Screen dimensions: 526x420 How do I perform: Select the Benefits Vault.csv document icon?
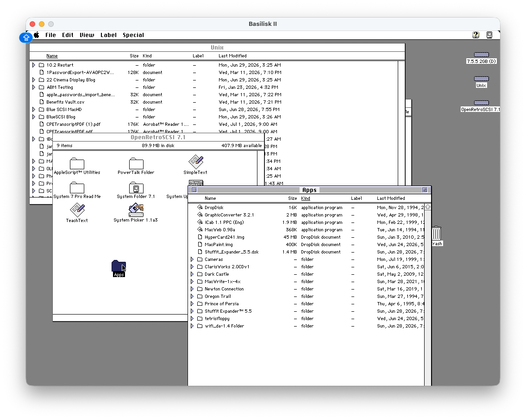(x=42, y=102)
